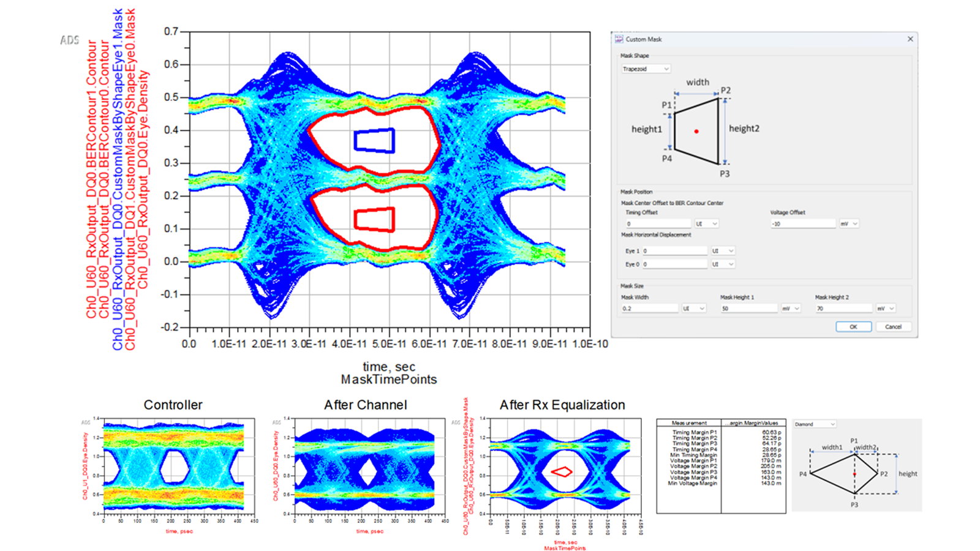Click the Mask Width input field
980x551 pixels.
(650, 309)
